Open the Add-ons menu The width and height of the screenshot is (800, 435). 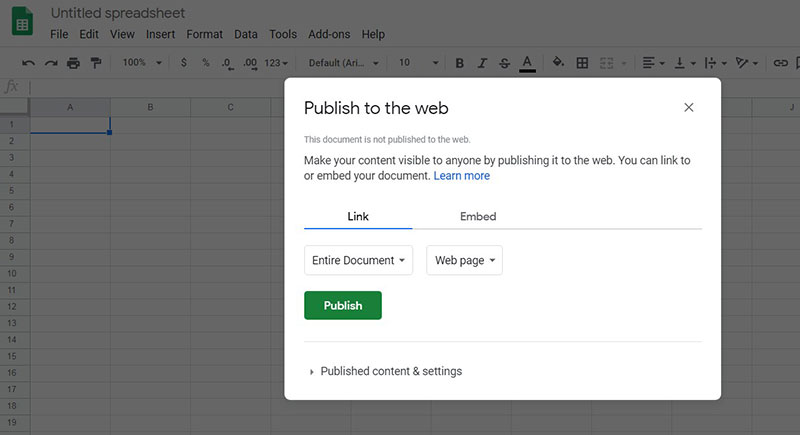pos(329,34)
